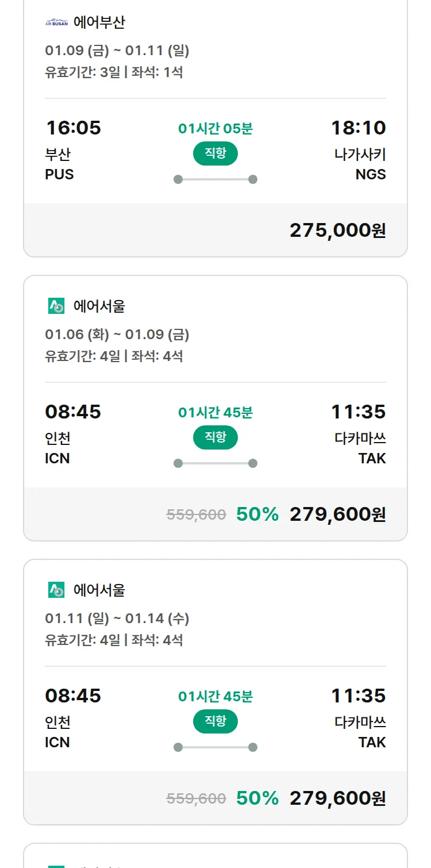Click the 01.06 (화) ~ 01.09 (금) date range

coord(117,335)
